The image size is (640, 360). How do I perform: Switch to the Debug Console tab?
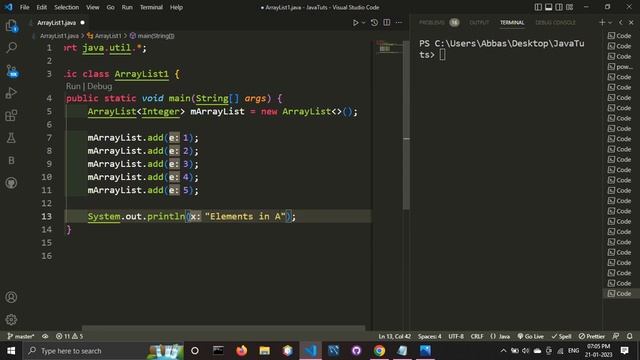point(556,23)
